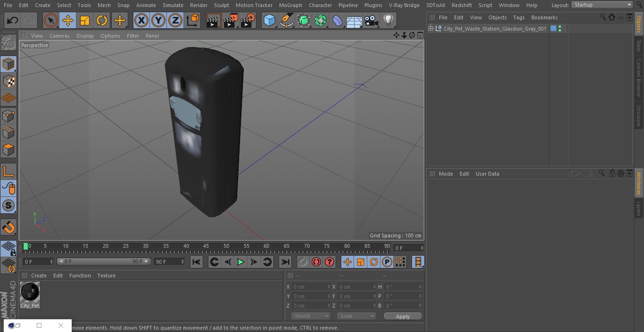
Task: Enable Model mode in left palette
Action: click(8, 64)
